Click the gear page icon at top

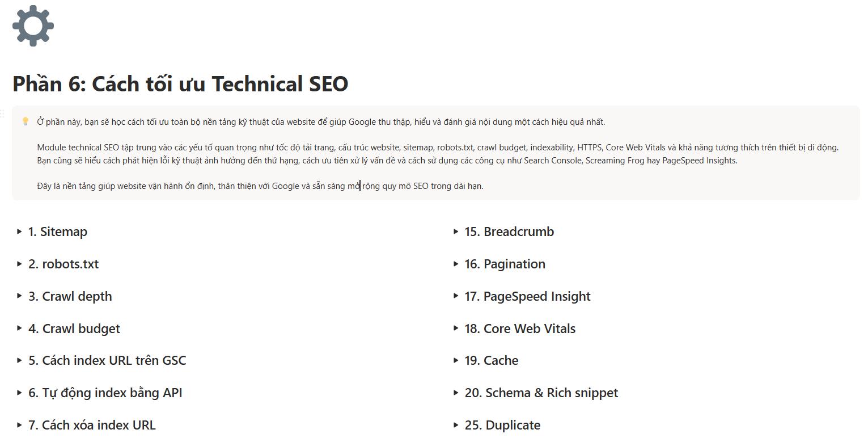(x=32, y=26)
